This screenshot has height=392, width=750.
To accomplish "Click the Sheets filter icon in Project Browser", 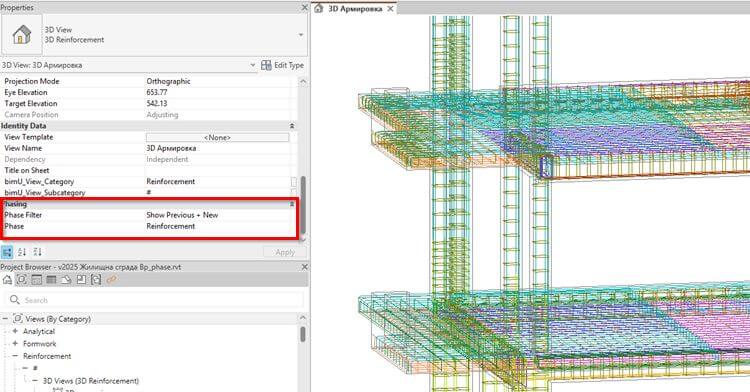I will tap(66, 280).
